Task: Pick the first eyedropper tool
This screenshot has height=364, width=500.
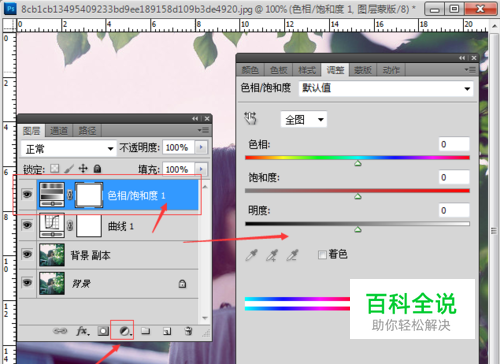Action: click(252, 255)
